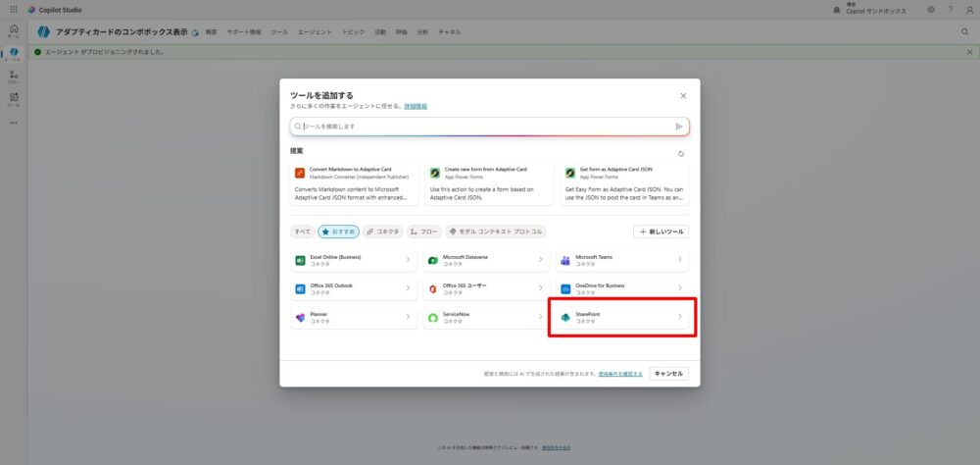This screenshot has height=465, width=980.
Task: Enable the コネクタ filter chip
Action: [383, 232]
